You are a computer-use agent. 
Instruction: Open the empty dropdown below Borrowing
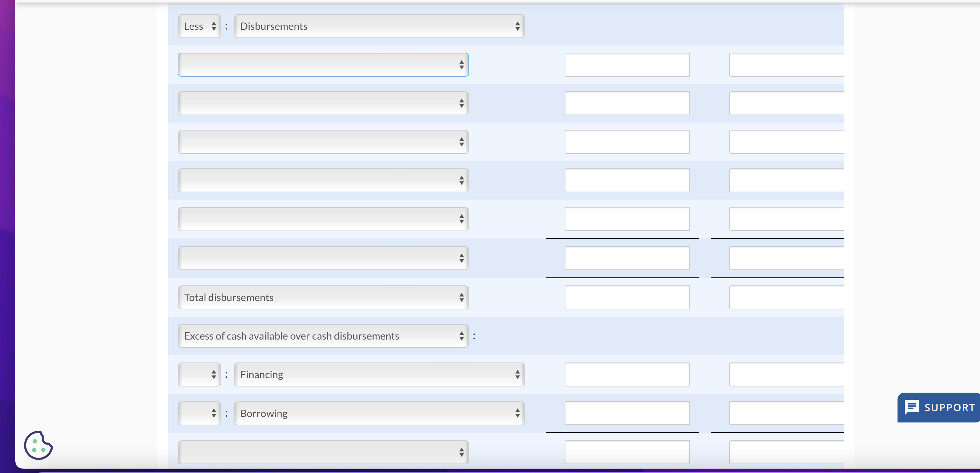(x=323, y=452)
